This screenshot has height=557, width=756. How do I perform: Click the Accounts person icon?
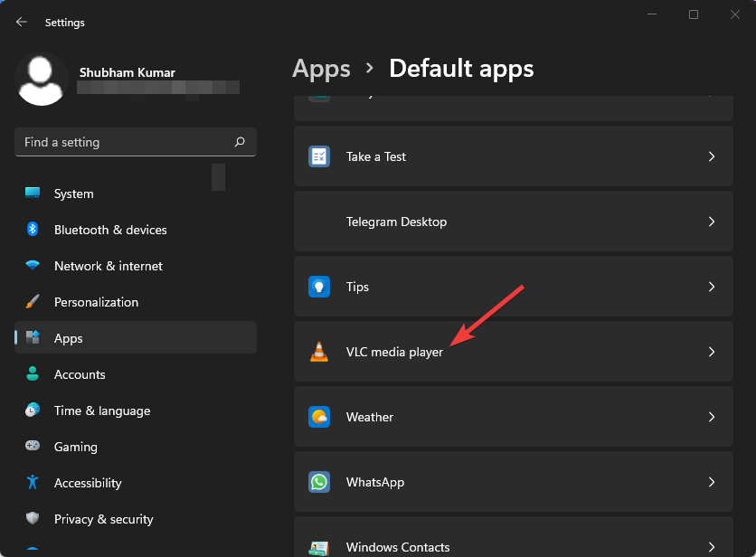pos(33,373)
